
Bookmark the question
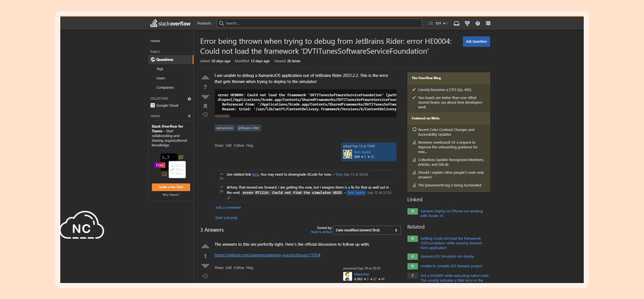coord(205,106)
